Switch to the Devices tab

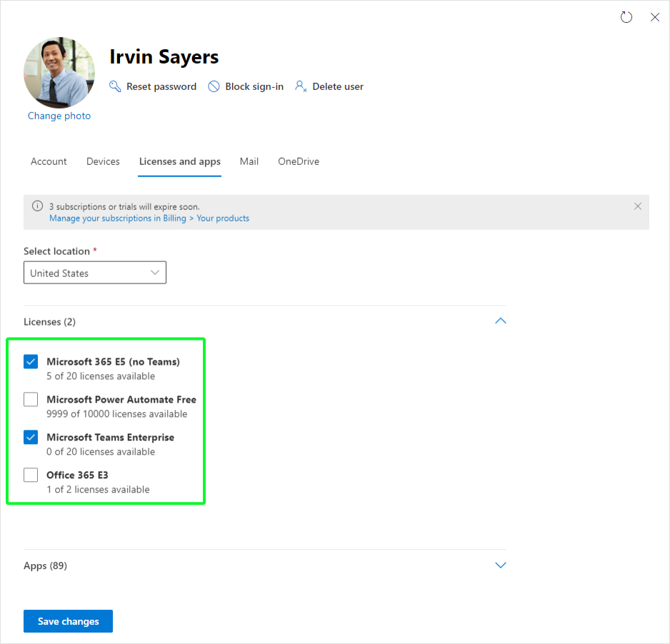[x=103, y=161]
